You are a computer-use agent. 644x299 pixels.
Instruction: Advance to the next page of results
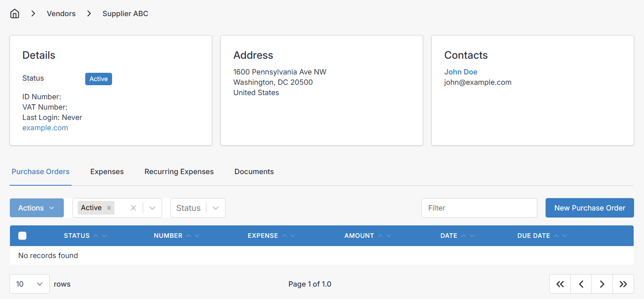(x=602, y=284)
